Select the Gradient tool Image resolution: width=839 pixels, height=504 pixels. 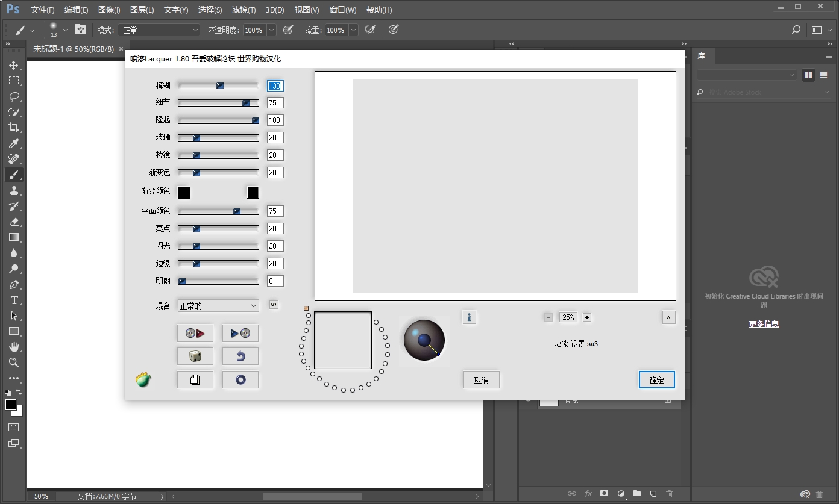pos(14,237)
